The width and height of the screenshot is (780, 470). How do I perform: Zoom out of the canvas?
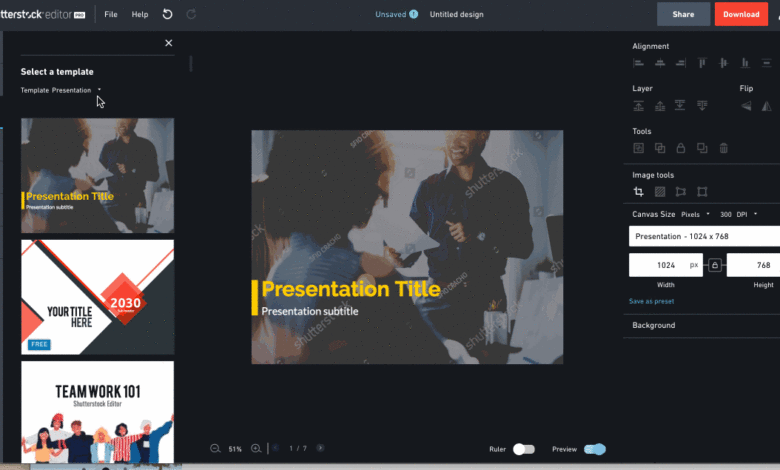tap(215, 449)
